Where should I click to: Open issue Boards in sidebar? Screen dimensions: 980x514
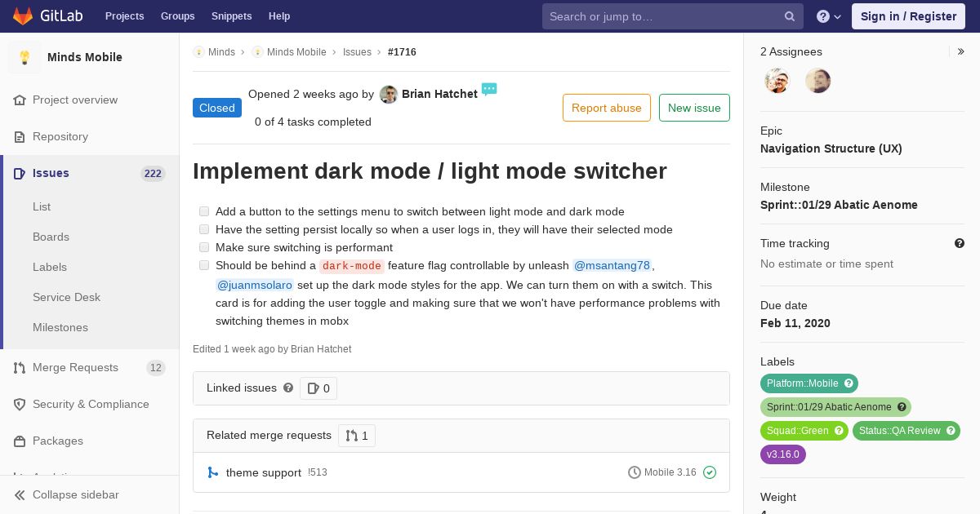coord(51,237)
